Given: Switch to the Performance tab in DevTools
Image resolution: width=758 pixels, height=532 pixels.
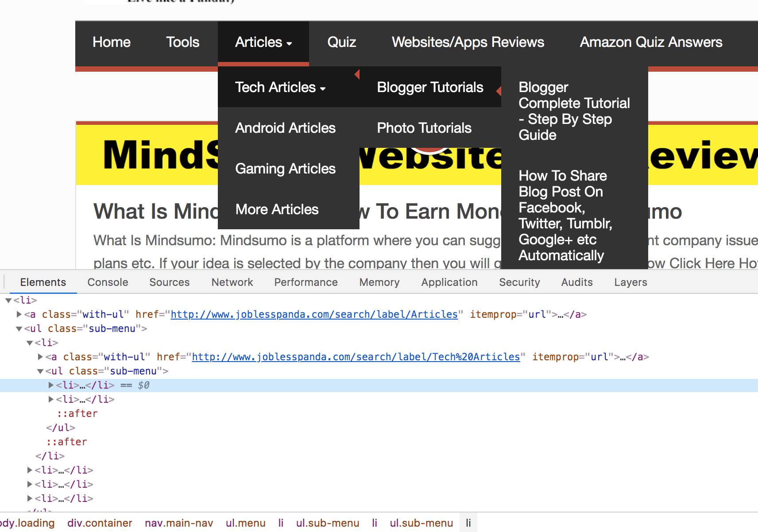Looking at the screenshot, I should (x=306, y=282).
